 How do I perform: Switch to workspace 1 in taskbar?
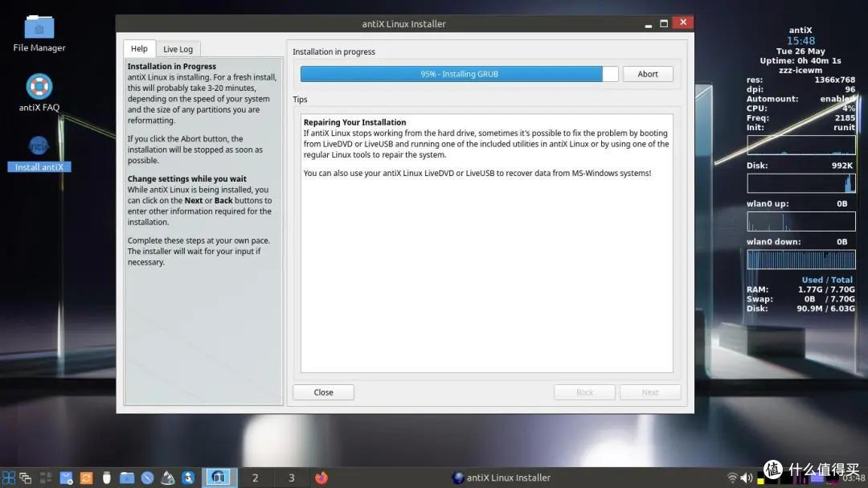[x=219, y=478]
